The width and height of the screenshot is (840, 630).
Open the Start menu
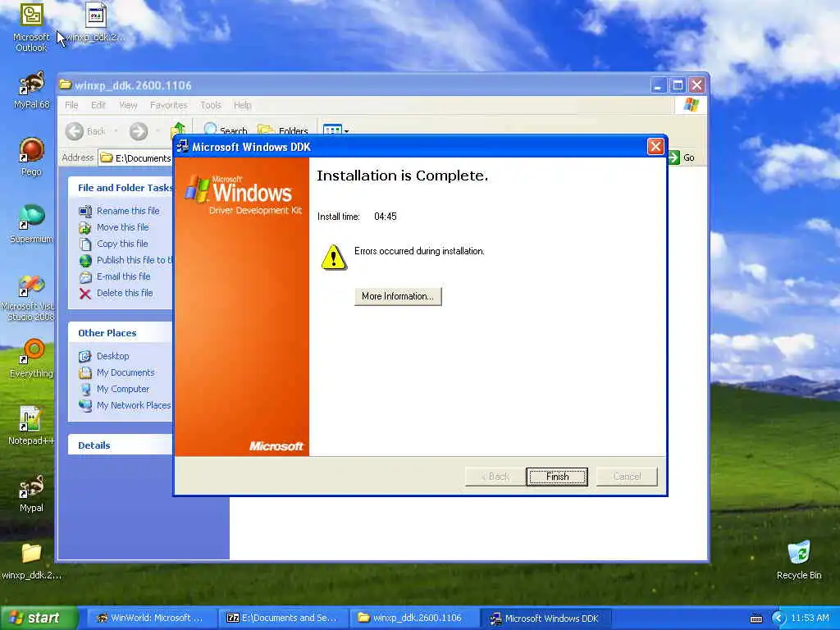click(38, 618)
